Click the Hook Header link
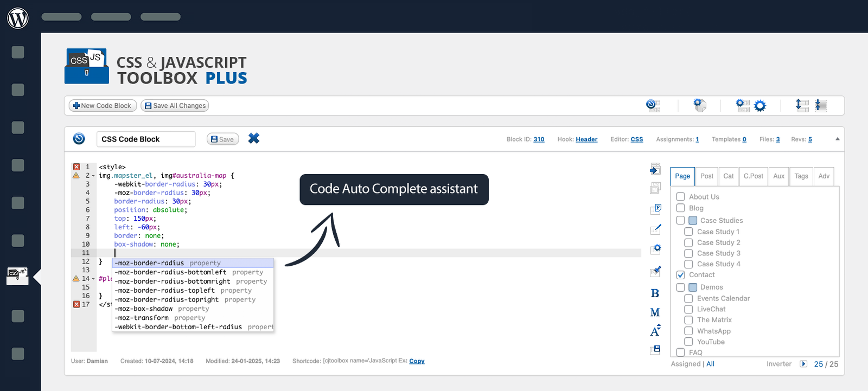Viewport: 868px width, 391px height. pos(586,139)
